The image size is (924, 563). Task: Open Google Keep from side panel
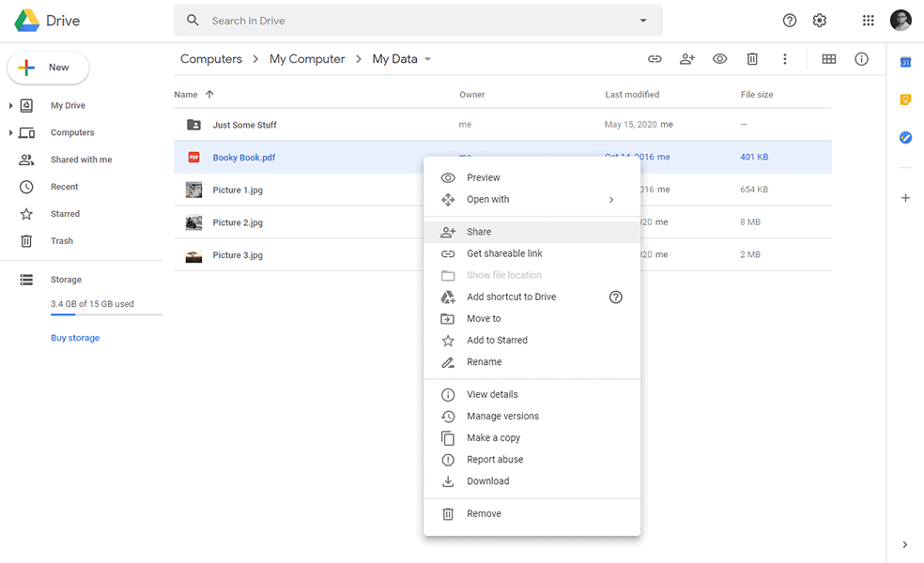point(905,99)
